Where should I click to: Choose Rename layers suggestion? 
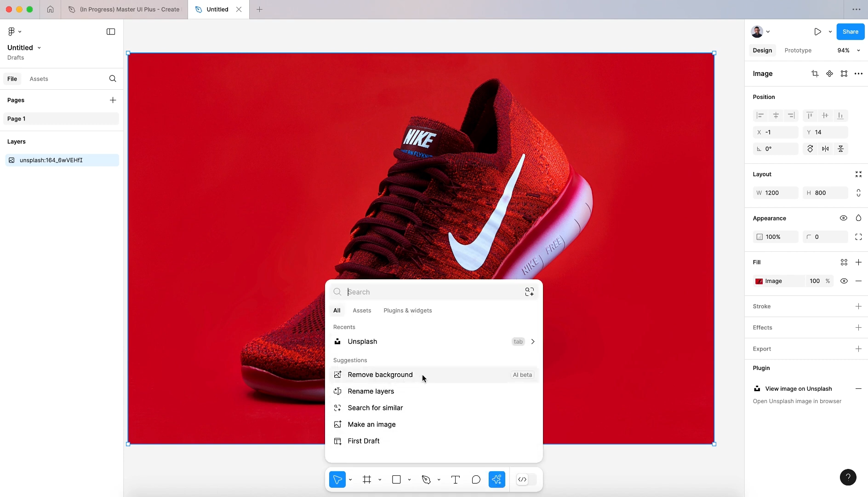point(434,391)
